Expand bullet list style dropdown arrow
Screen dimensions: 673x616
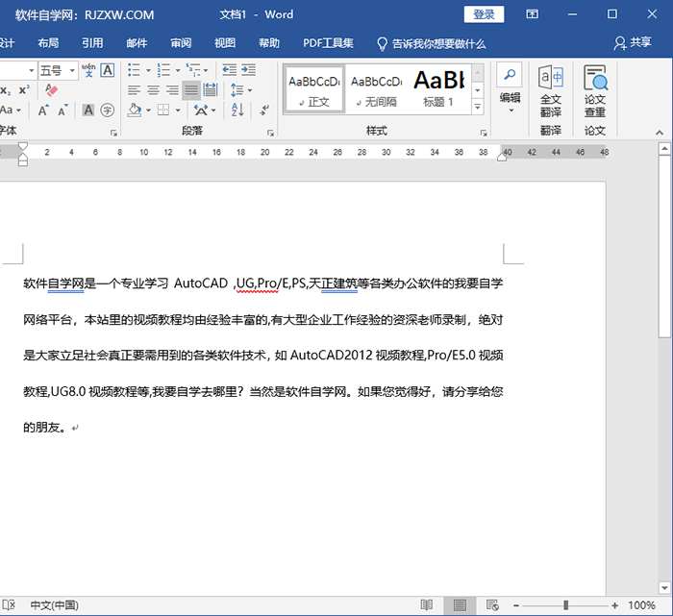coord(148,70)
